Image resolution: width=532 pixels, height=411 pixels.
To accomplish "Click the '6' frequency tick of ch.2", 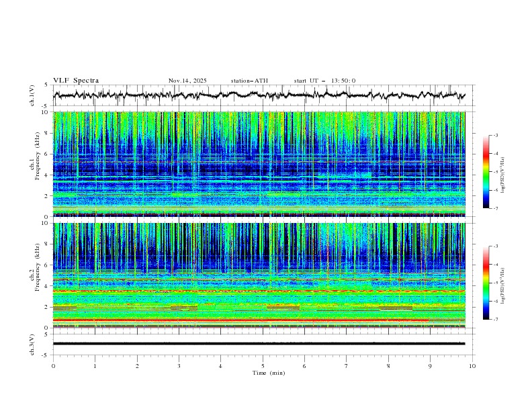I will 48,265.
